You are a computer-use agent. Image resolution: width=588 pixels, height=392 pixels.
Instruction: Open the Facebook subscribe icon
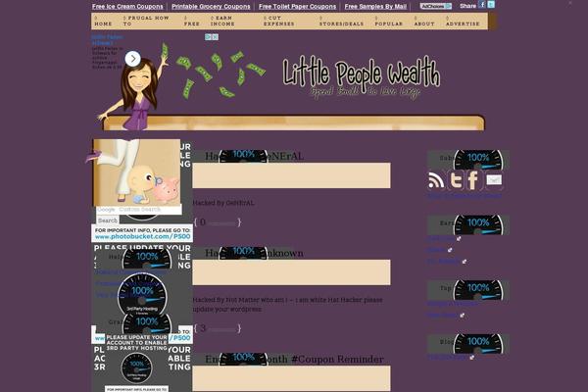[473, 180]
